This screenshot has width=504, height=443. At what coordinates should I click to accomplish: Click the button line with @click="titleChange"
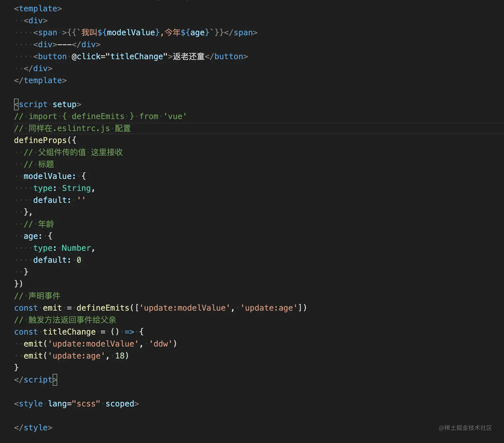pos(140,57)
